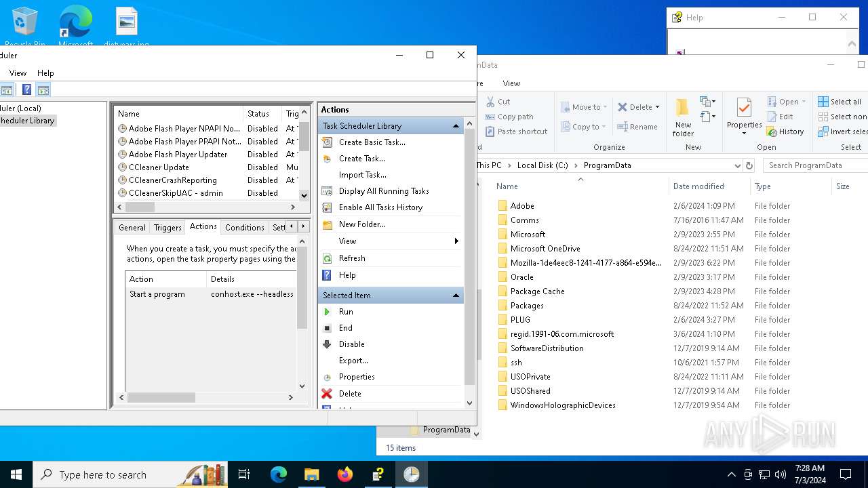
Task: Open the Windows Start menu
Action: tap(16, 474)
